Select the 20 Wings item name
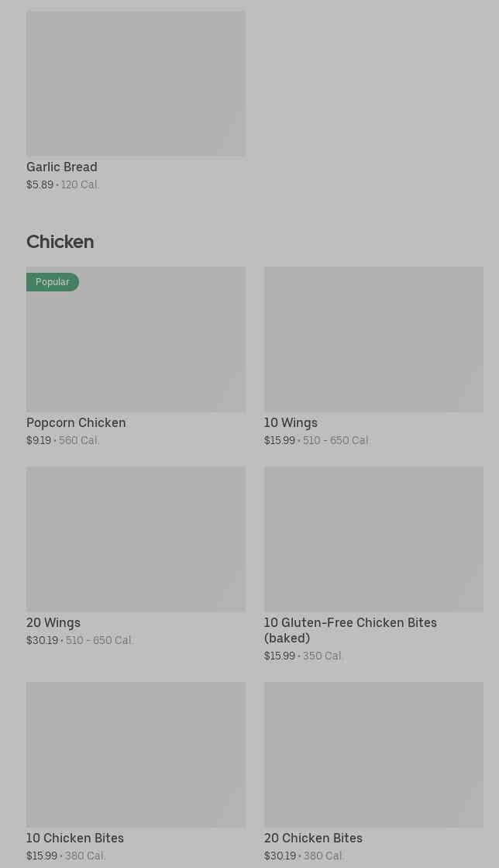 53,622
